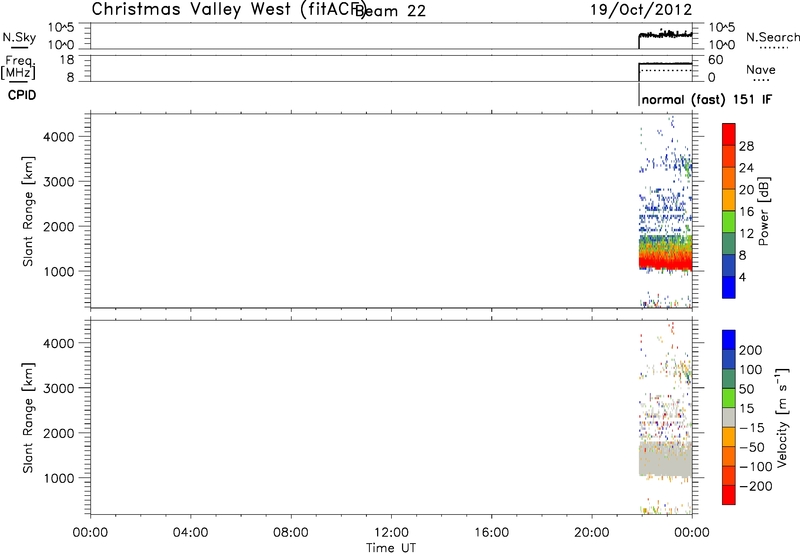Pick the red segment of the velocity colorbar

coord(729,495)
